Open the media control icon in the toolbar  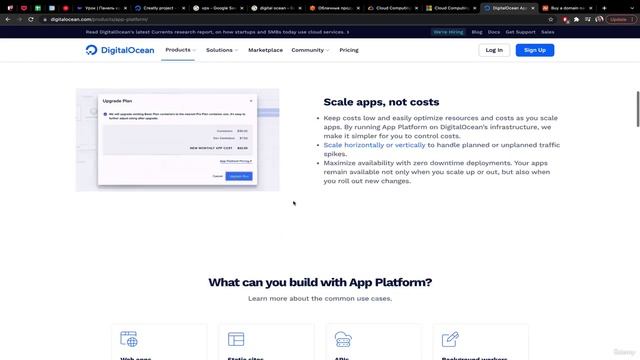[588, 19]
